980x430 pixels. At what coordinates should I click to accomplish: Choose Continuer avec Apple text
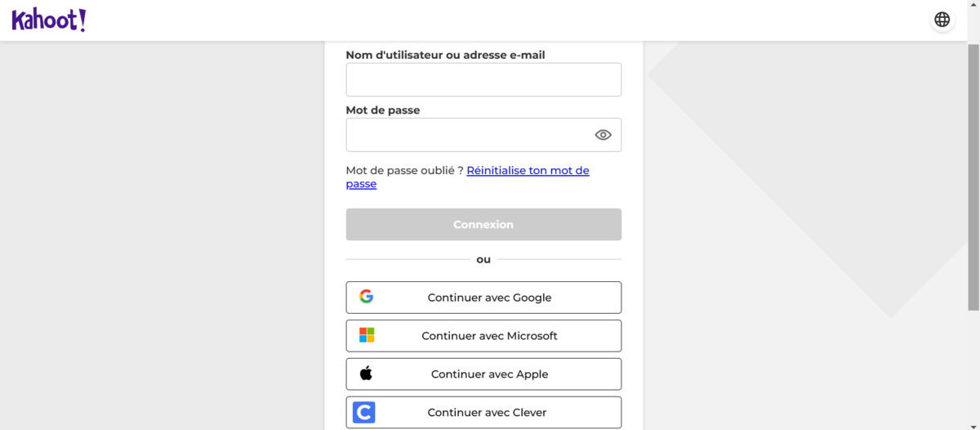pos(489,374)
